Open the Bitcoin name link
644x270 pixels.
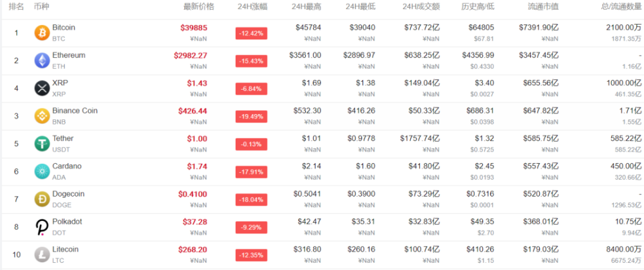click(x=64, y=28)
